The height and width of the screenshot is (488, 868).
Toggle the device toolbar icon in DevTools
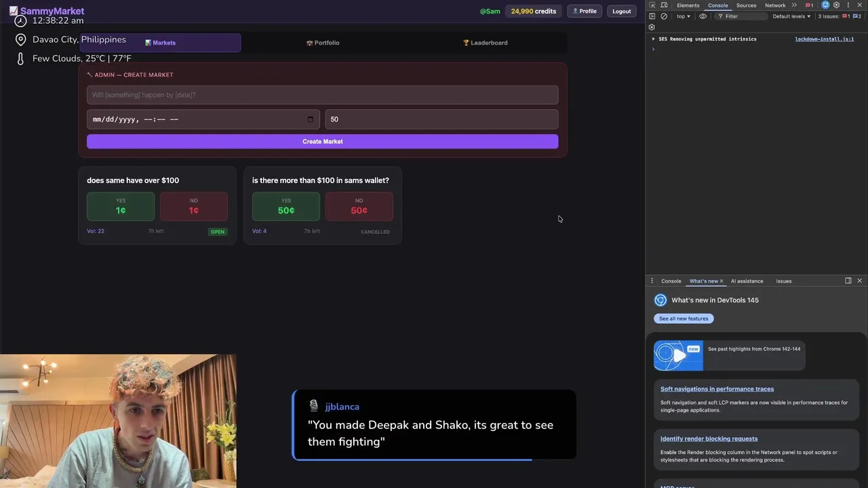click(664, 5)
